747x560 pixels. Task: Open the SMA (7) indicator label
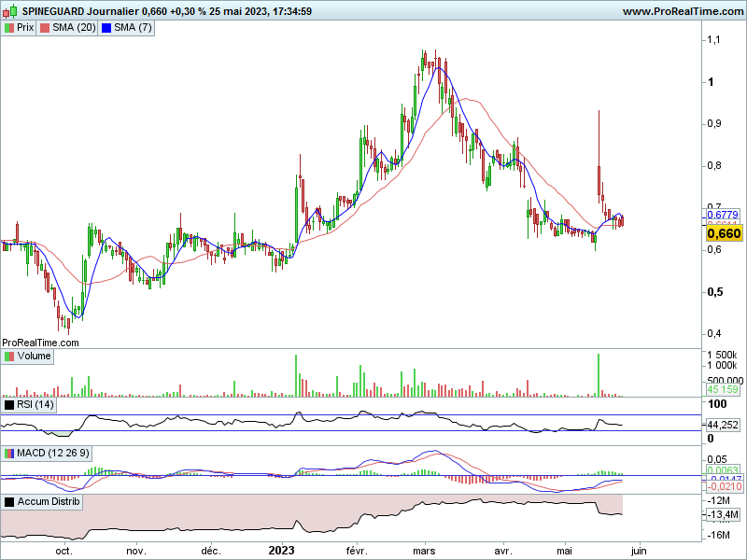pyautogui.click(x=133, y=28)
